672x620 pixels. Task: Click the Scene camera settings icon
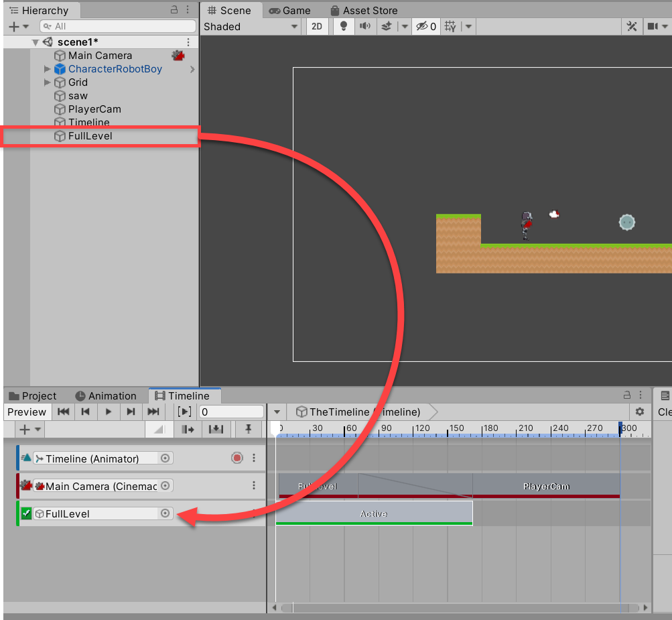[x=653, y=27]
